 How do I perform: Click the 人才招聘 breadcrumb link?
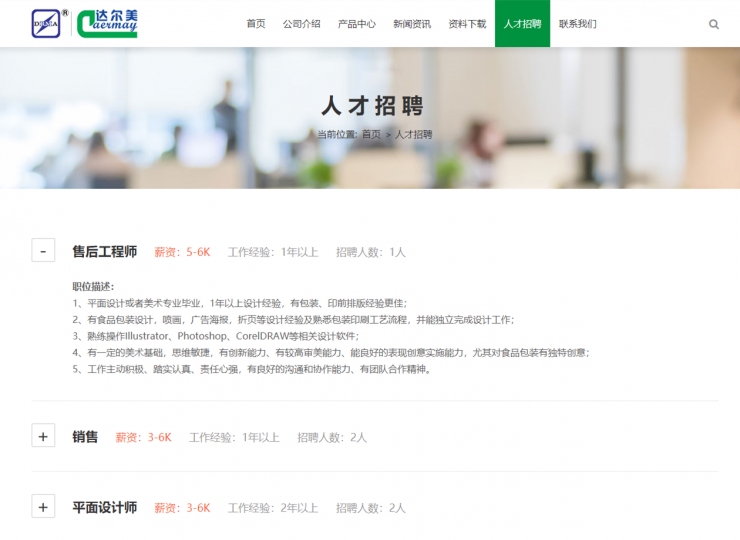click(x=413, y=135)
